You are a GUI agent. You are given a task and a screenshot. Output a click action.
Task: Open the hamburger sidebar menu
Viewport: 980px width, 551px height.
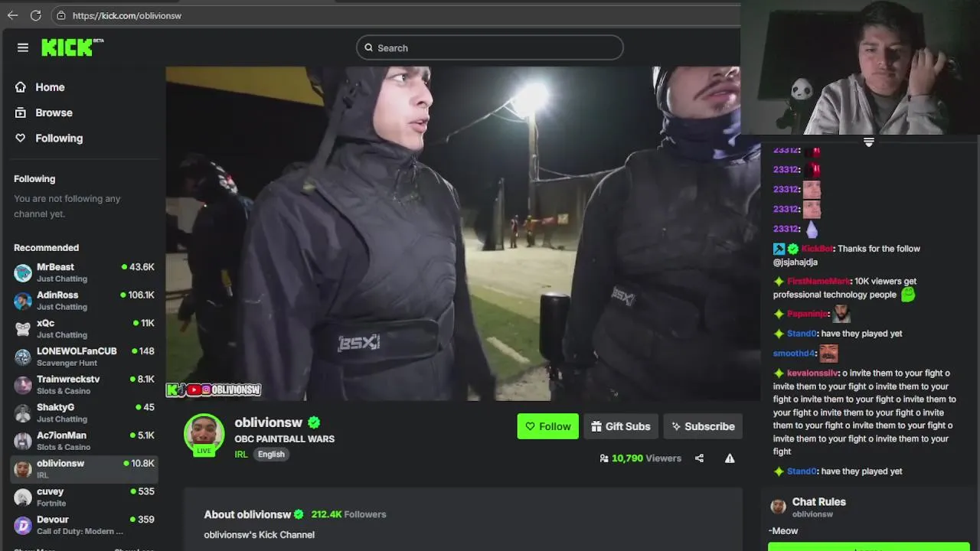click(23, 47)
